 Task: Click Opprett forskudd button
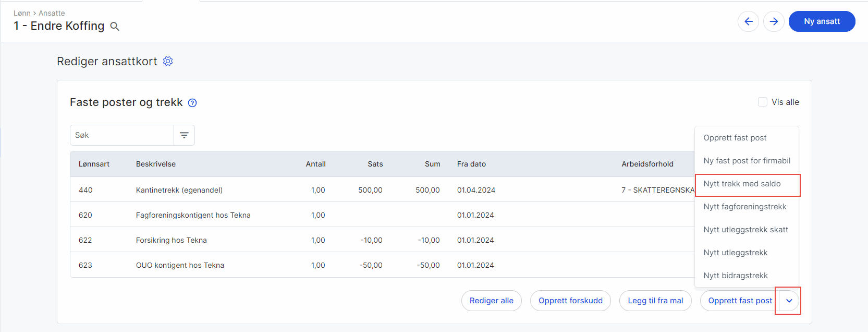pyautogui.click(x=570, y=301)
